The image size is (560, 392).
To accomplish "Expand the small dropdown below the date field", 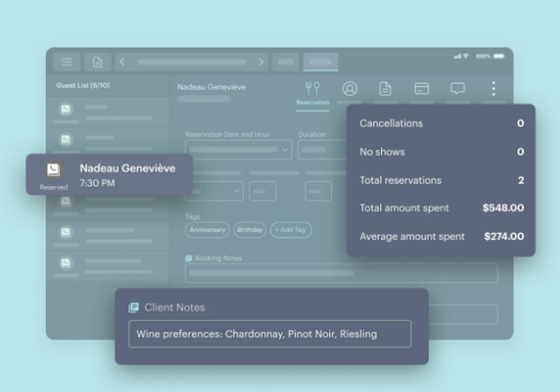I will (x=214, y=191).
